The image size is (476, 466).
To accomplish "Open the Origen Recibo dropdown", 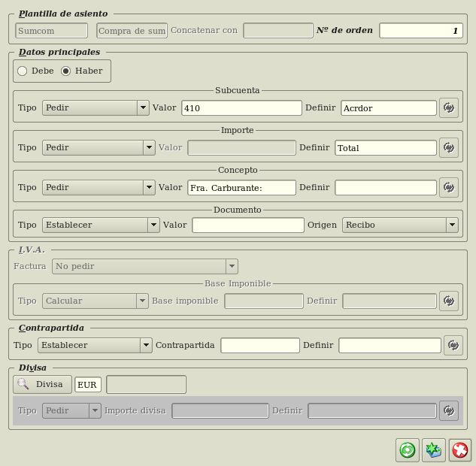I will (400, 225).
